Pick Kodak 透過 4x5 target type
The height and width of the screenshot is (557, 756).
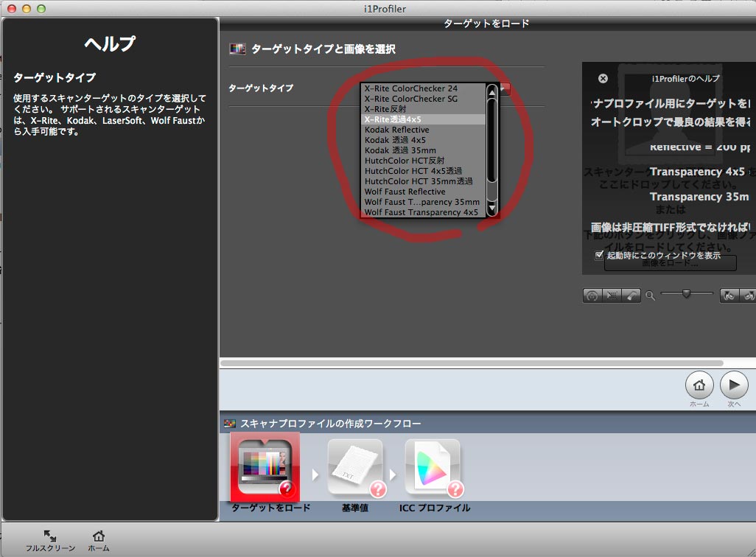pyautogui.click(x=423, y=140)
